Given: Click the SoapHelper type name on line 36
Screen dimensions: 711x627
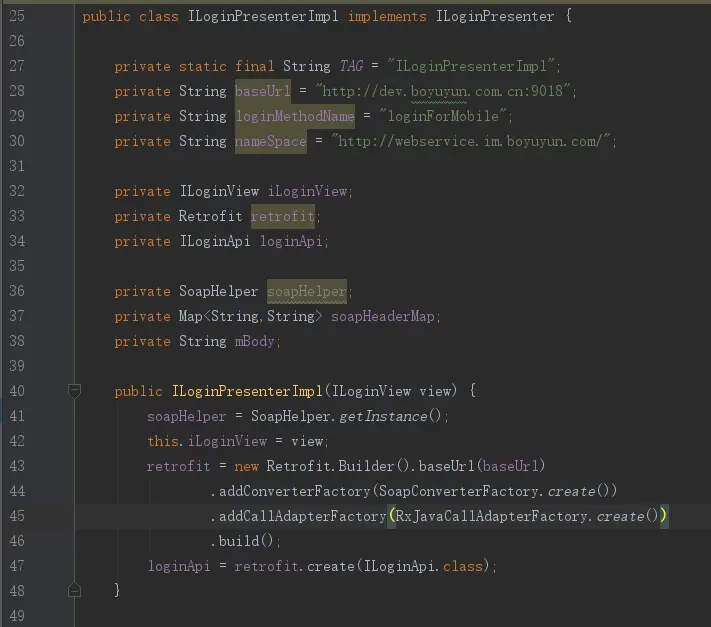Looking at the screenshot, I should coord(219,292).
